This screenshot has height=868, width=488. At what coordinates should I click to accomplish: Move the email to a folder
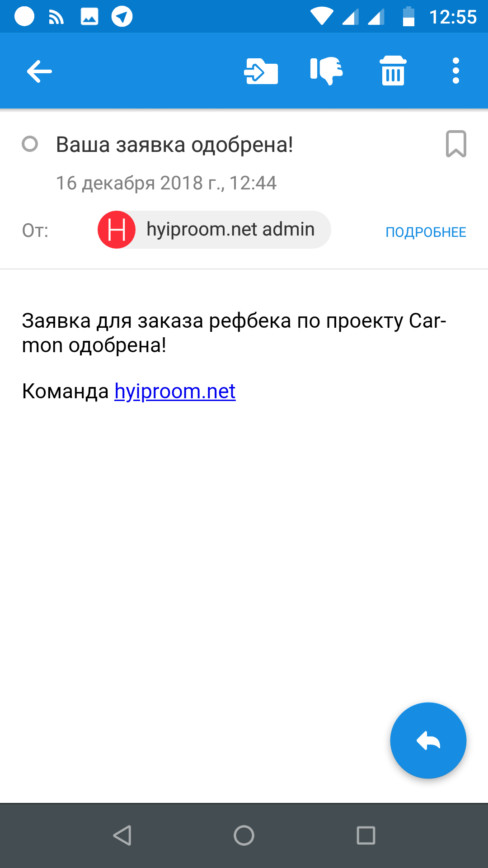261,71
